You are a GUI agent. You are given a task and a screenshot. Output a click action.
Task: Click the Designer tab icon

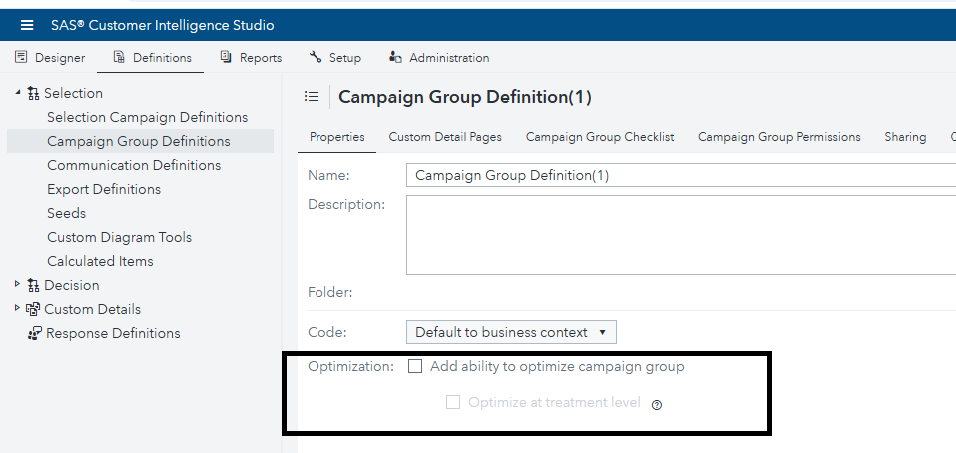tap(21, 57)
